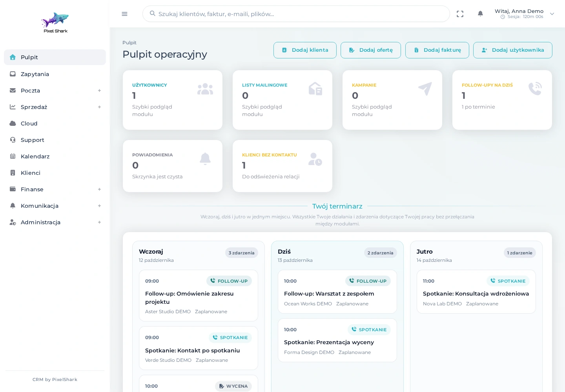Click the Dodaj ofertę button
The image size is (565, 392).
click(371, 50)
